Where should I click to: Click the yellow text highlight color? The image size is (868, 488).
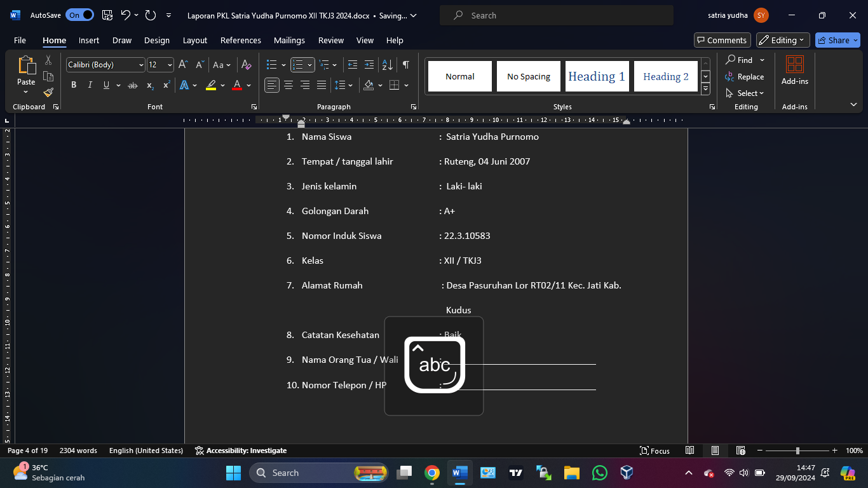(211, 85)
